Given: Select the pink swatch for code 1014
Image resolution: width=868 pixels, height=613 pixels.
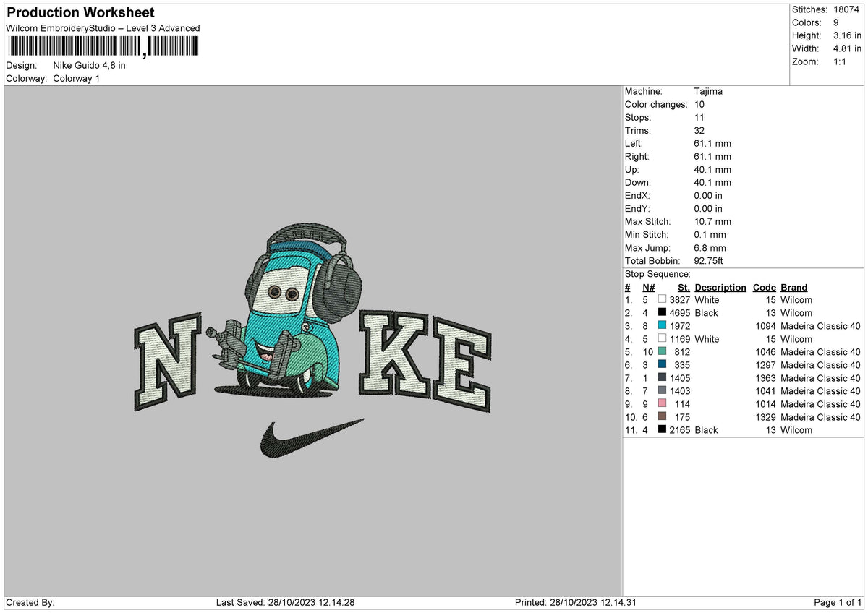Looking at the screenshot, I should (x=662, y=403).
